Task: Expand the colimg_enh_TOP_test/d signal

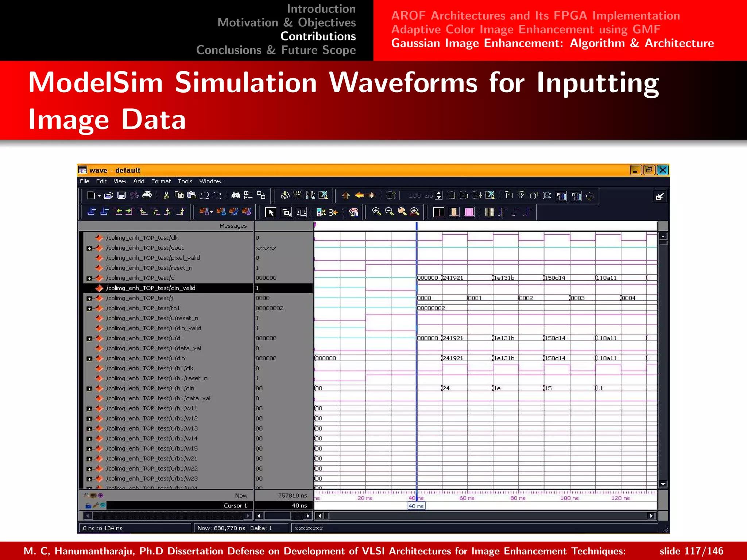Action: click(x=89, y=279)
